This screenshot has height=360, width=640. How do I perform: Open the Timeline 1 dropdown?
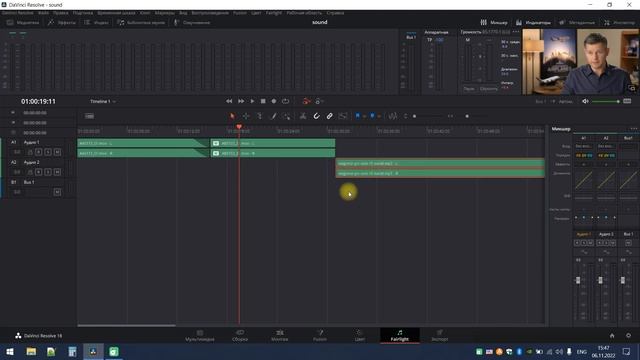pos(103,101)
